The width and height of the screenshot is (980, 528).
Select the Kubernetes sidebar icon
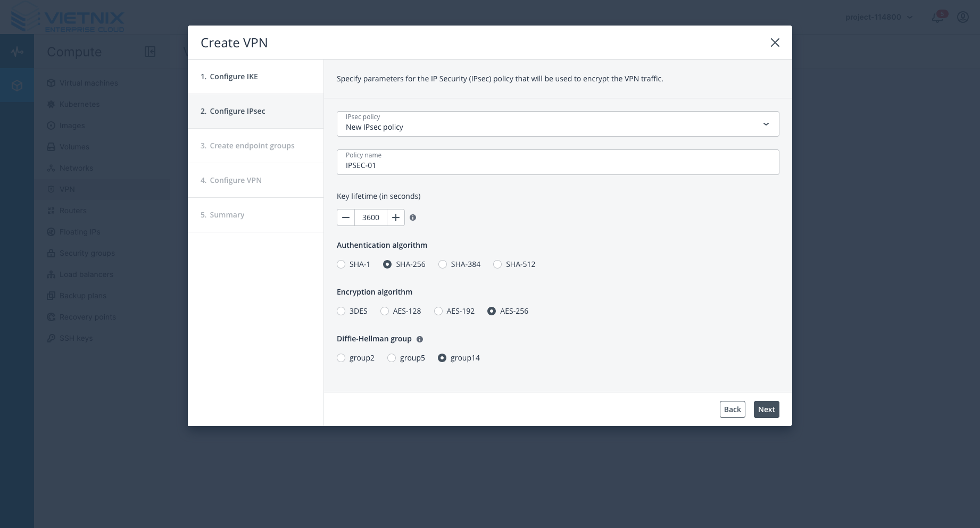pyautogui.click(x=51, y=104)
